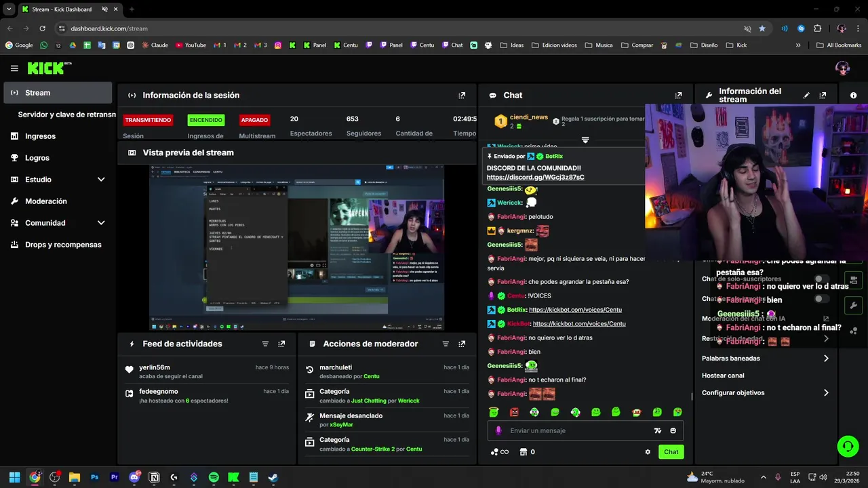The image size is (868, 488).
Task: Open the Windows Start menu
Action: 14,477
